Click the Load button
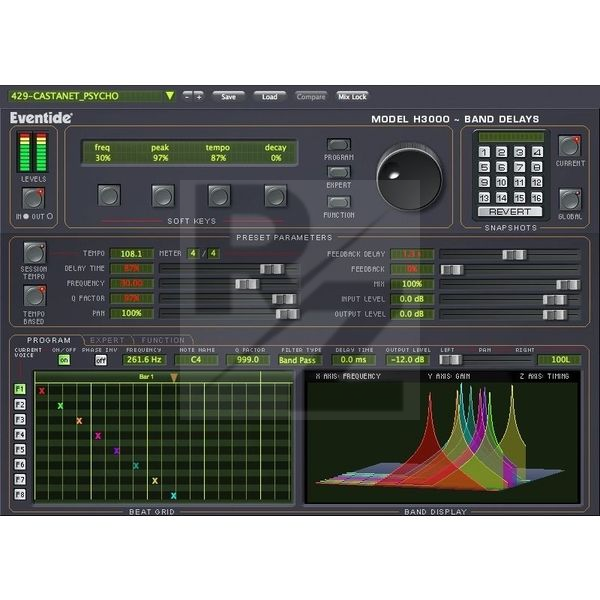This screenshot has height=600, width=600. pyautogui.click(x=269, y=96)
